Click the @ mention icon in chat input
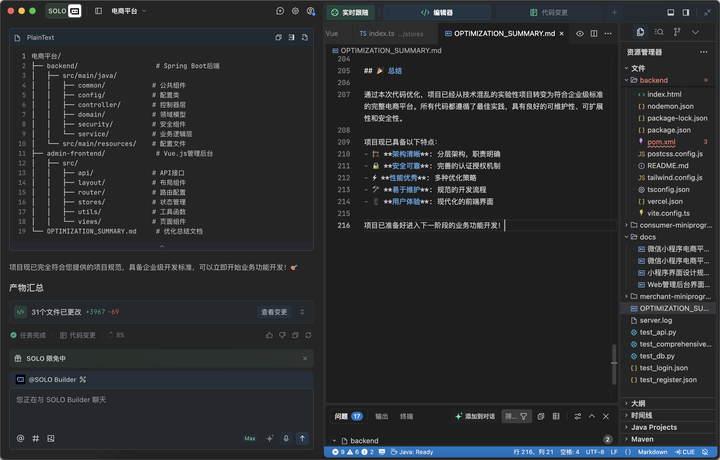720x460 pixels. 20,438
